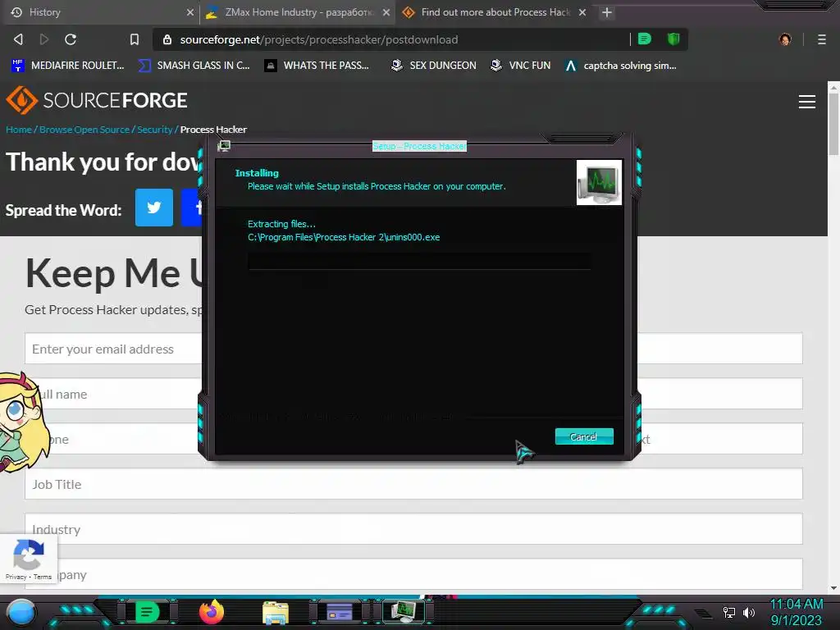
Task: Go to Security breadcrumb link
Action: tap(155, 130)
